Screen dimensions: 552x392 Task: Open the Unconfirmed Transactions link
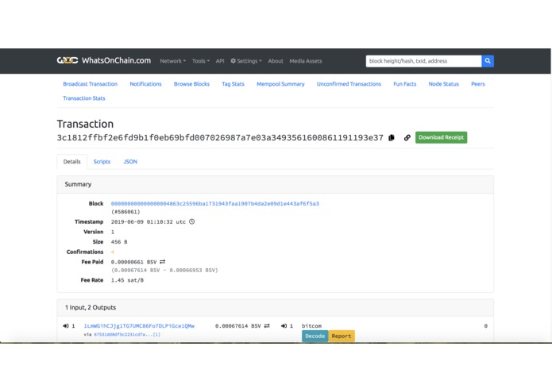(x=349, y=83)
